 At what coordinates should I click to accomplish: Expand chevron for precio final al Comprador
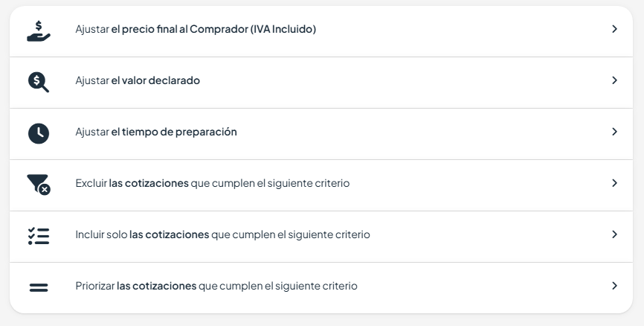click(x=614, y=29)
